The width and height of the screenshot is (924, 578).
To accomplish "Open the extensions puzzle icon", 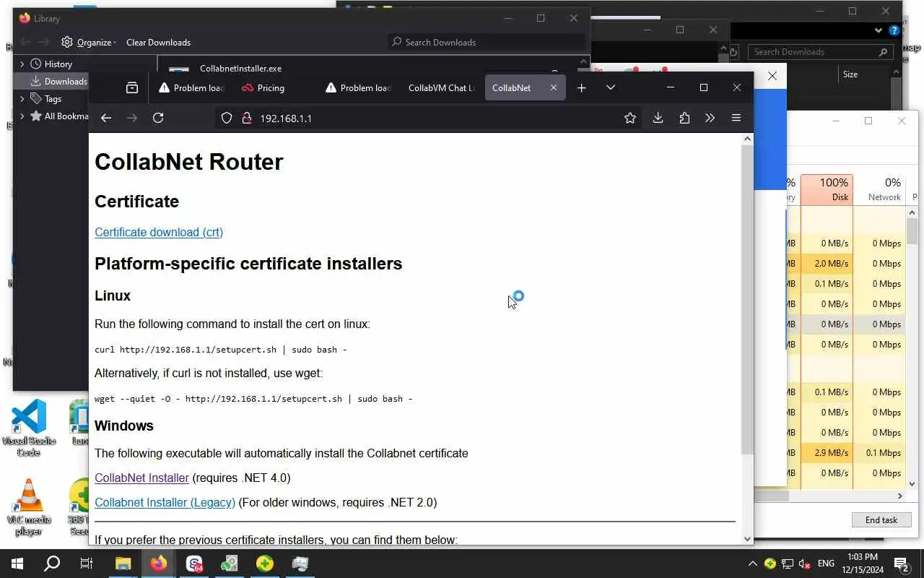I will point(684,118).
